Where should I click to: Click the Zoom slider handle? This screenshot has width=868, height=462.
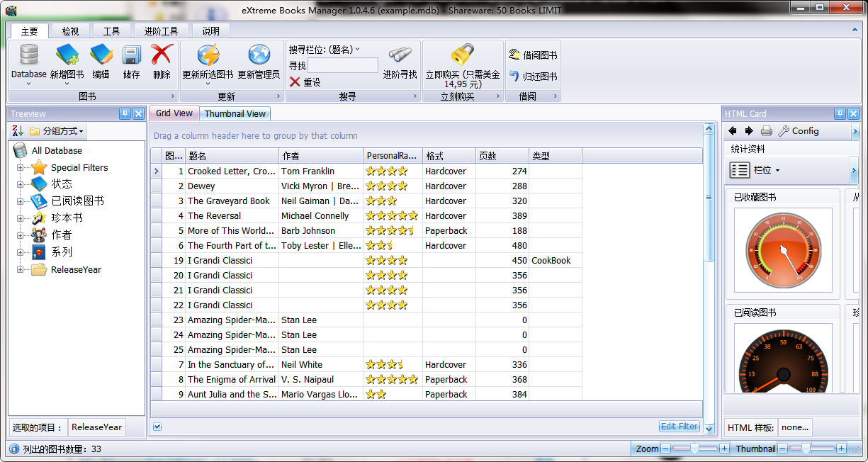(x=695, y=449)
